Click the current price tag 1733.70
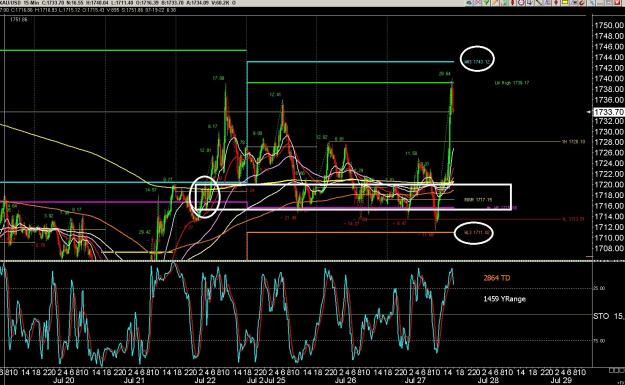Screen dimensions: 625x385 pos(608,112)
